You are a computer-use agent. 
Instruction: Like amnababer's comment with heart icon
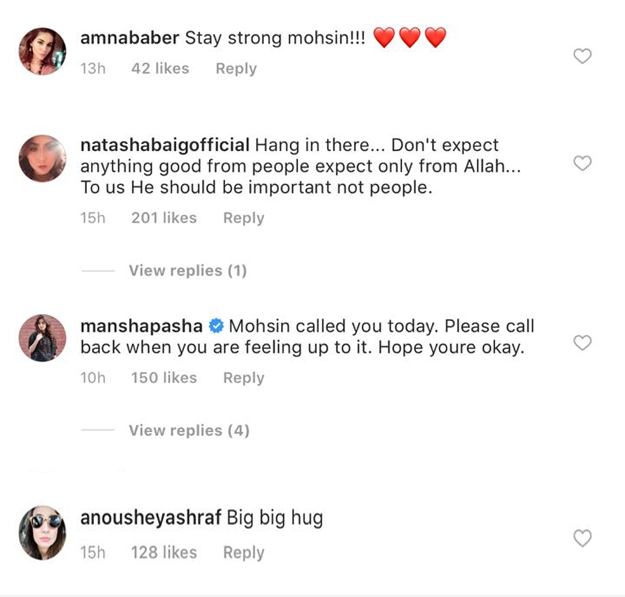click(x=582, y=56)
